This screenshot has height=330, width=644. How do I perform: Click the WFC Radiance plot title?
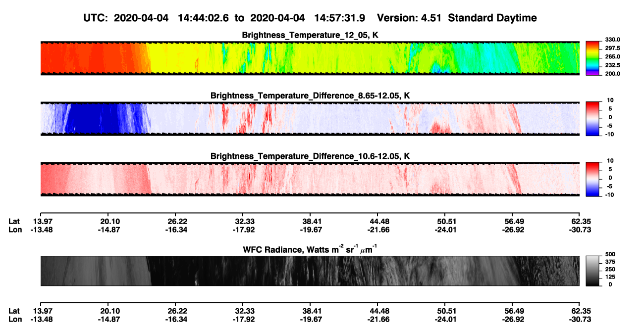310,249
